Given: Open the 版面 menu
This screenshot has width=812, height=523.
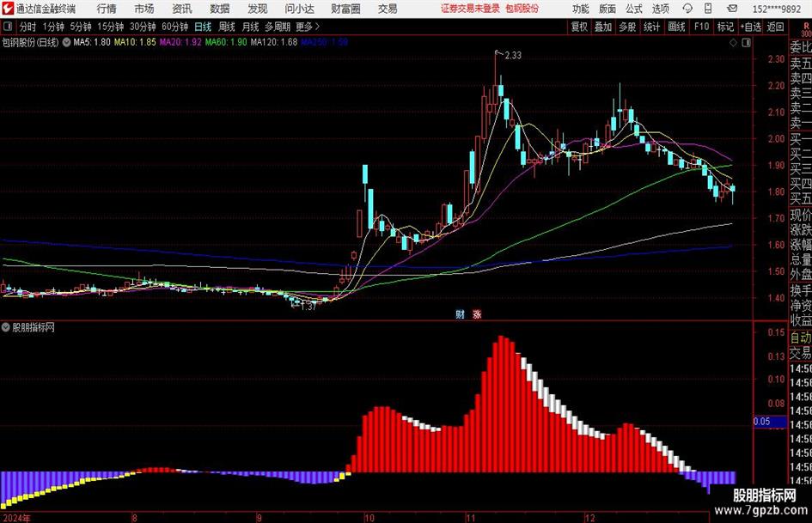Looking at the screenshot, I should (x=607, y=9).
